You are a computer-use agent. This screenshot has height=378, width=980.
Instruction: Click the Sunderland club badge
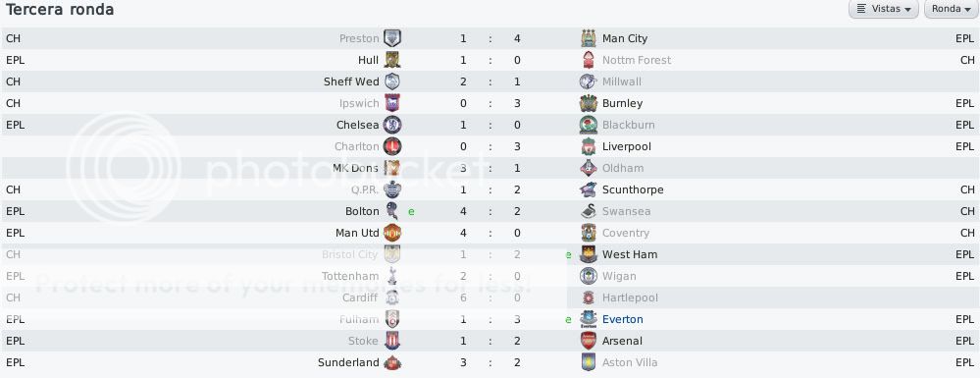(391, 362)
